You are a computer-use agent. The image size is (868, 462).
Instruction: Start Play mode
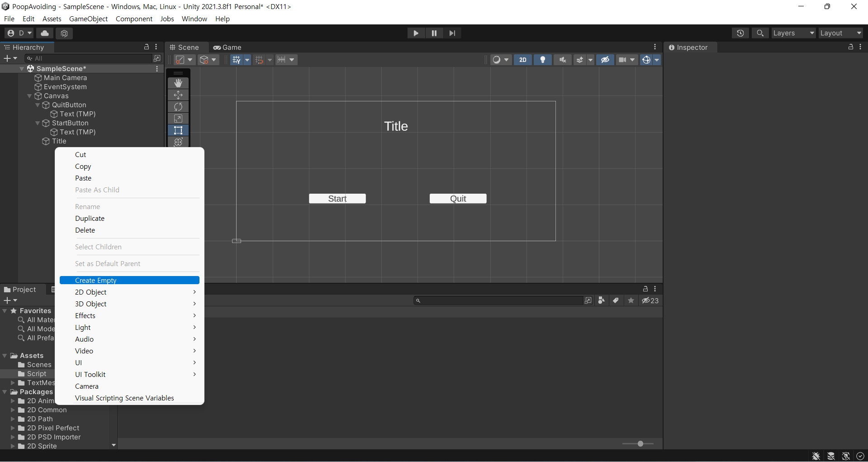[x=416, y=33]
